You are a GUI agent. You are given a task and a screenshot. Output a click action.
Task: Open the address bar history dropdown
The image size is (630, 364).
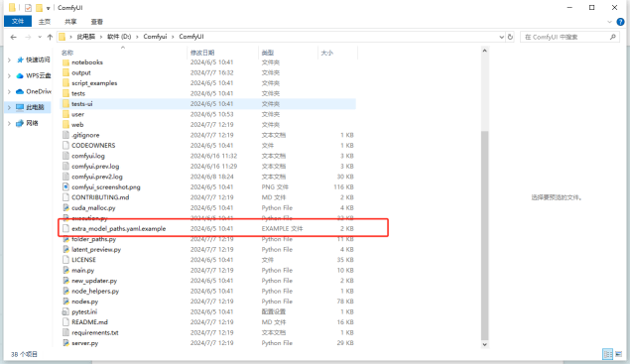(x=501, y=37)
